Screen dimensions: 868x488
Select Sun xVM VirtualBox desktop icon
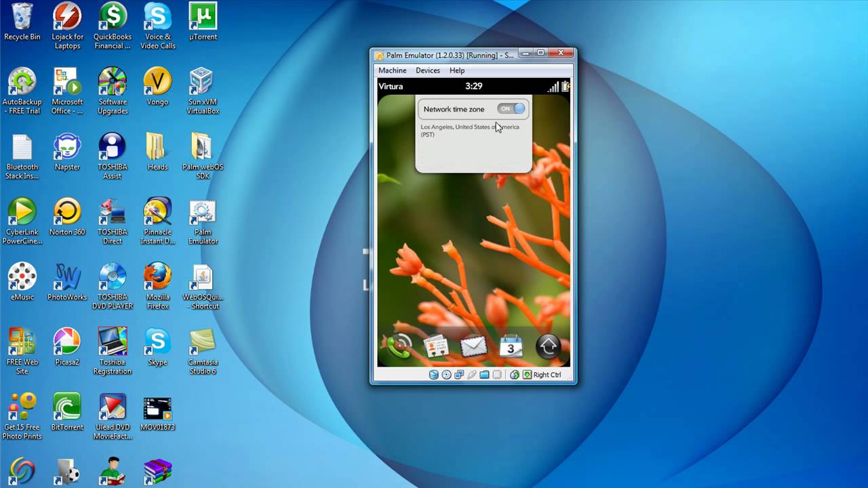tap(203, 91)
